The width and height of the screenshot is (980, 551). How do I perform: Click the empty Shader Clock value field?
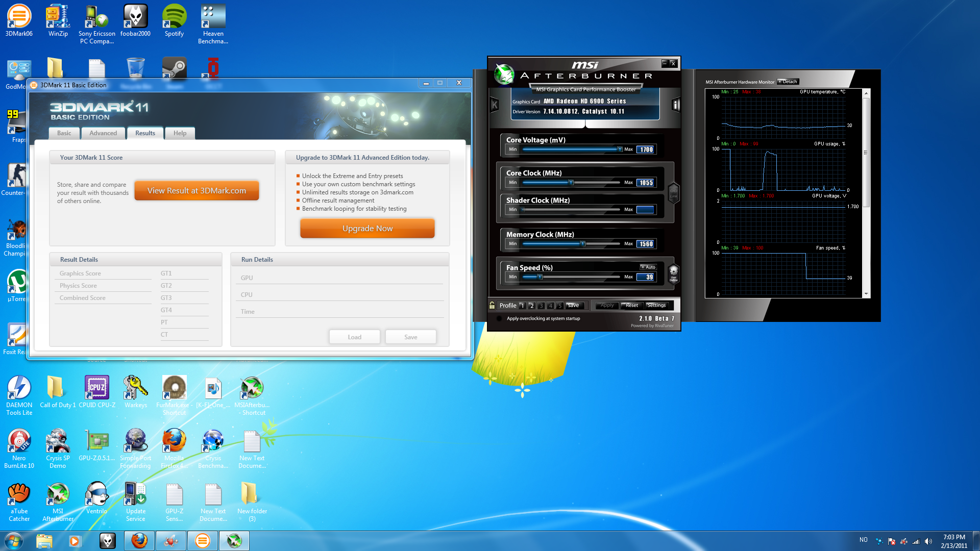[646, 210]
